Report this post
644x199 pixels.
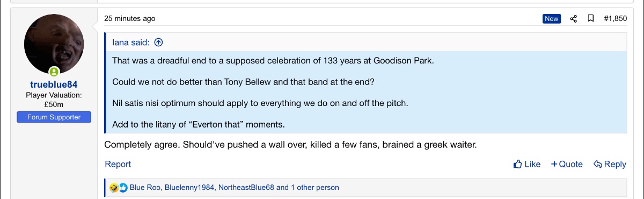pyautogui.click(x=118, y=164)
